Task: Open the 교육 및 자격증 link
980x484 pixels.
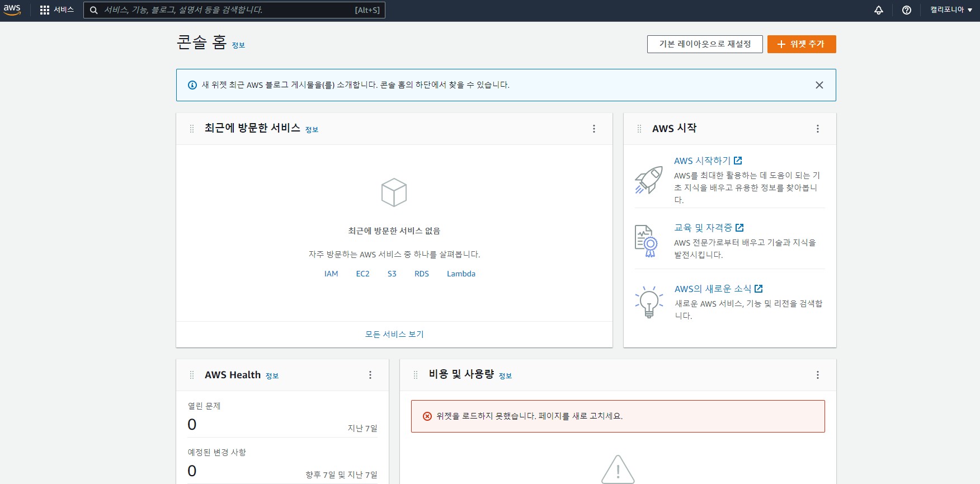Action: point(703,228)
